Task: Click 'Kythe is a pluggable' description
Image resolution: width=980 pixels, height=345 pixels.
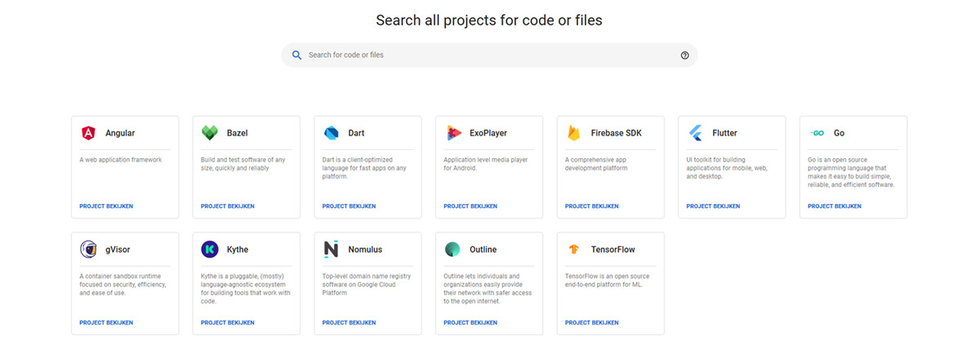Action: (246, 289)
